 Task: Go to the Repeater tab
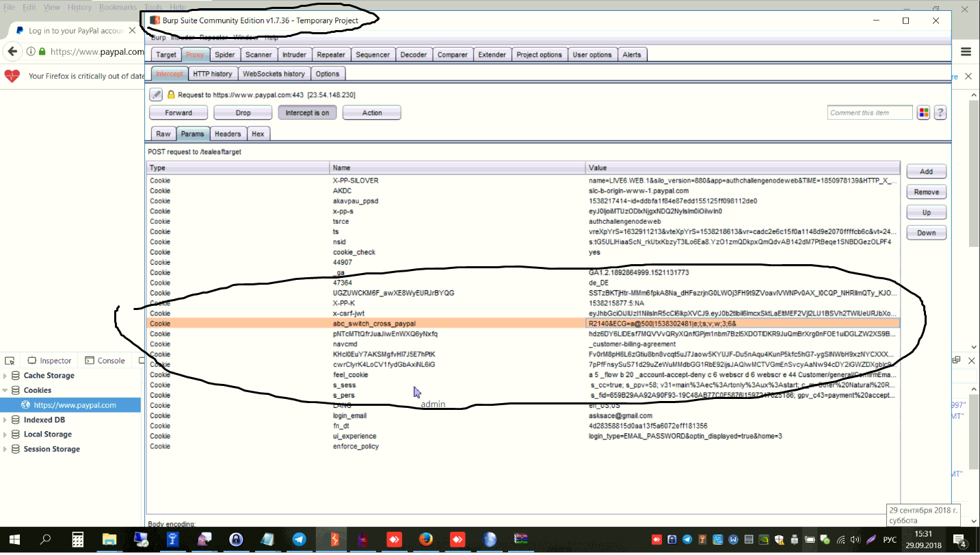[x=331, y=55]
